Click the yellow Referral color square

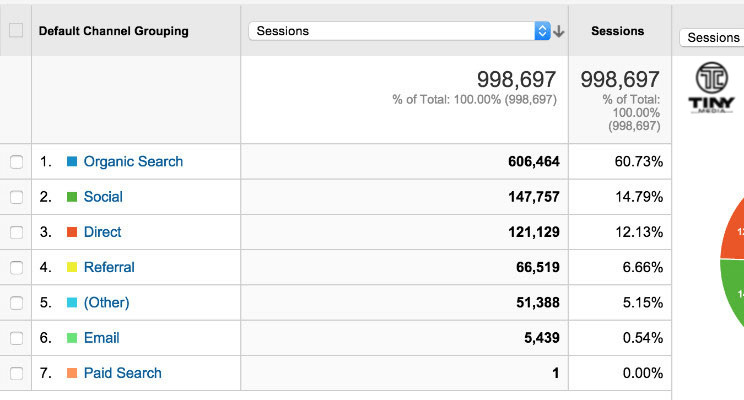pos(72,268)
